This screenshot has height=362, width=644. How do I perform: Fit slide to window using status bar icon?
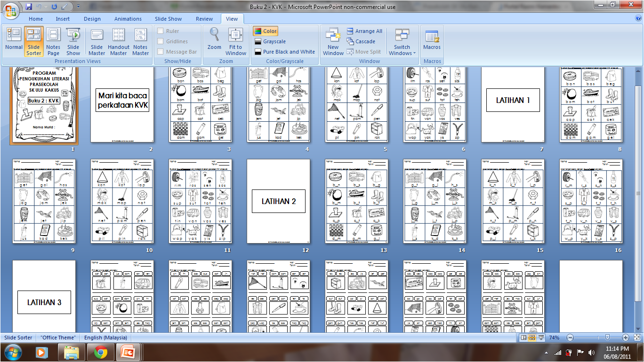pyautogui.click(x=637, y=338)
